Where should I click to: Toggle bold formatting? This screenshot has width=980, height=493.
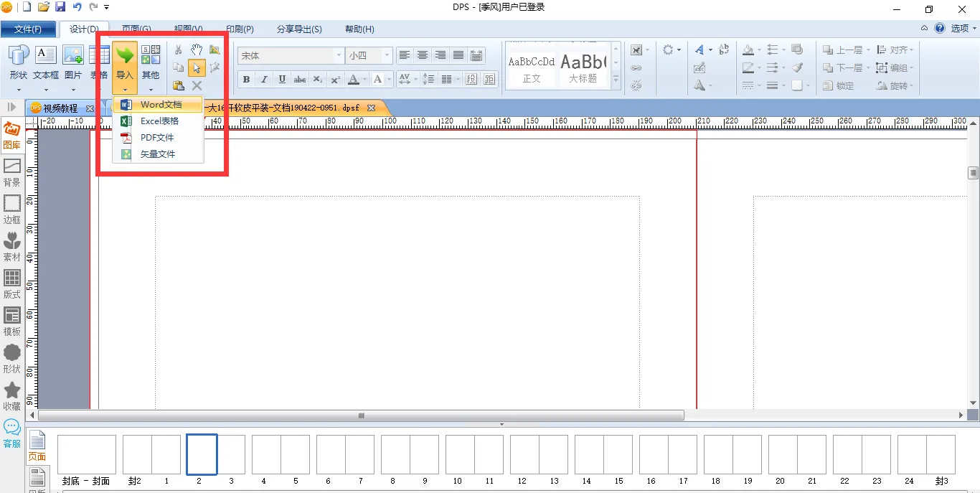(247, 79)
